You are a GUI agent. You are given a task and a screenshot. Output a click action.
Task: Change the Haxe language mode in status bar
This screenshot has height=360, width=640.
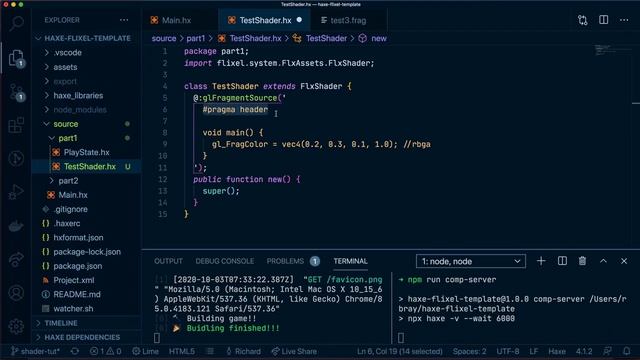557,351
